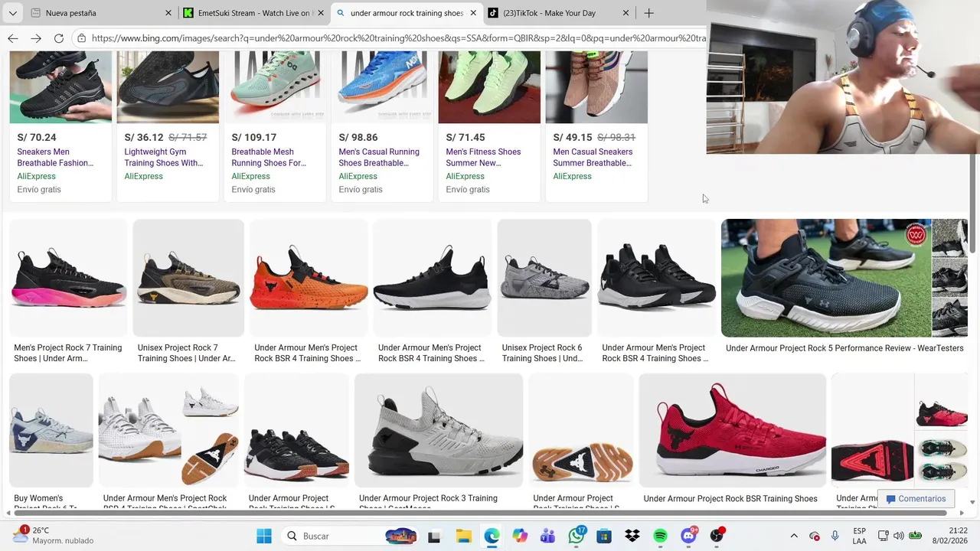This screenshot has height=551, width=980.
Task: Open Unisex Project Rock 7 olive shoe image
Action: pos(188,278)
